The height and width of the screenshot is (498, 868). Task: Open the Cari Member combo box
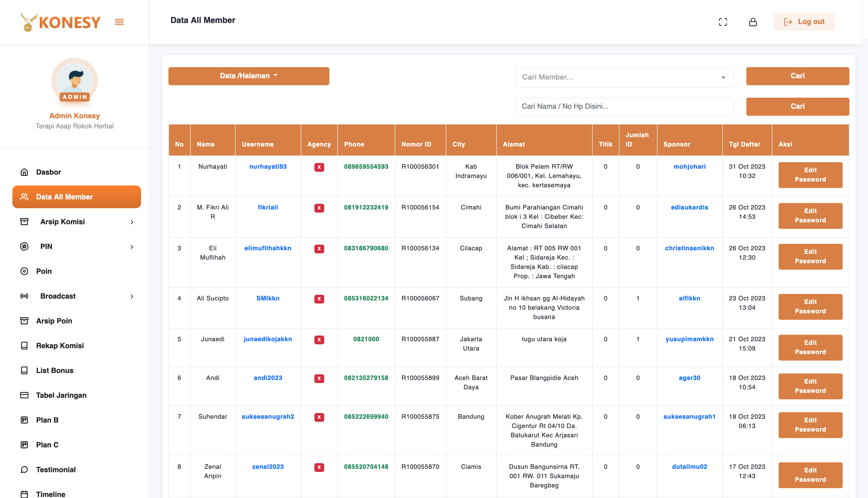coord(624,77)
